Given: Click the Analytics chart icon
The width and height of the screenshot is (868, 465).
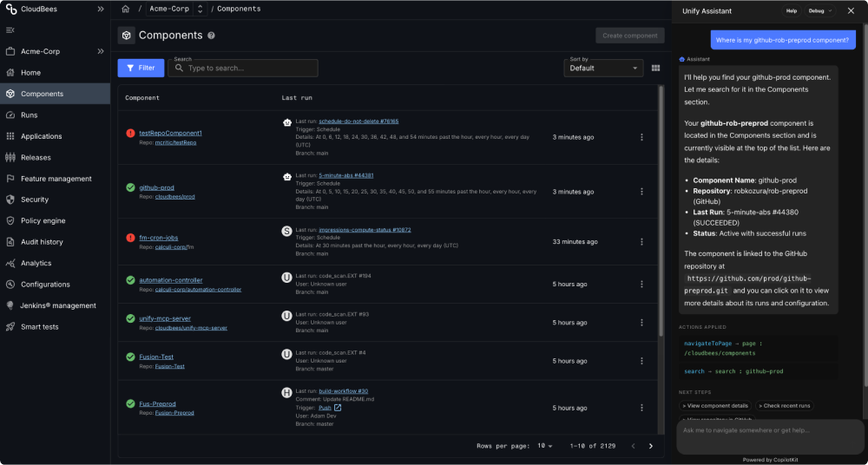Looking at the screenshot, I should pyautogui.click(x=10, y=263).
